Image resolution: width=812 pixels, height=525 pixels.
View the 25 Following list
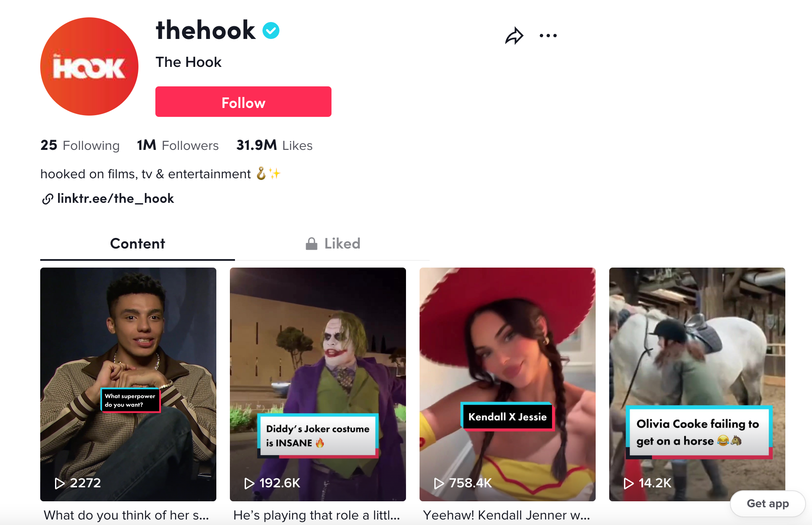coord(80,145)
